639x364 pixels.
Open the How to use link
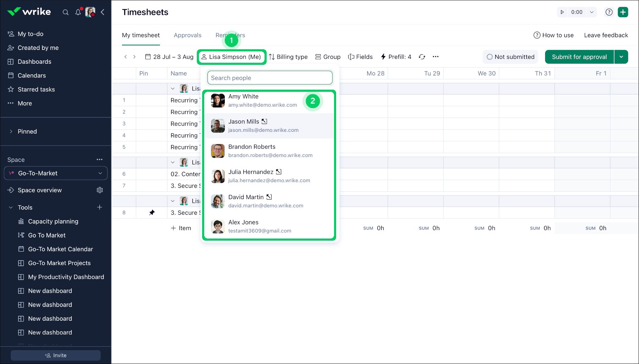tap(554, 35)
